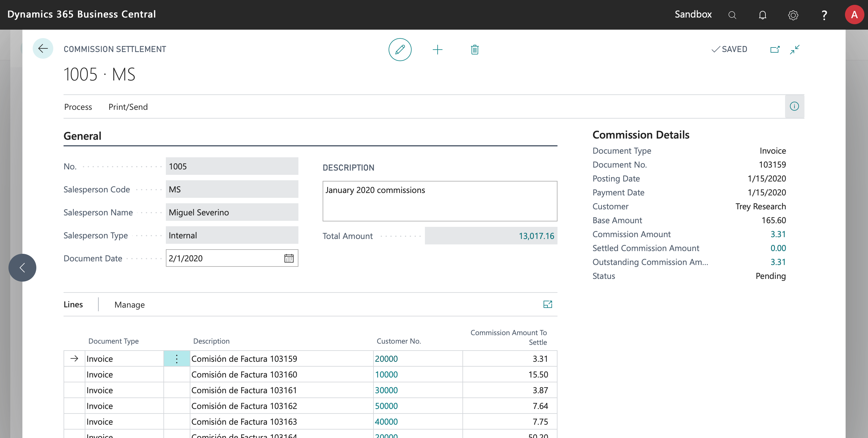Click Document No. value 103159
The width and height of the screenshot is (868, 438).
click(x=772, y=165)
